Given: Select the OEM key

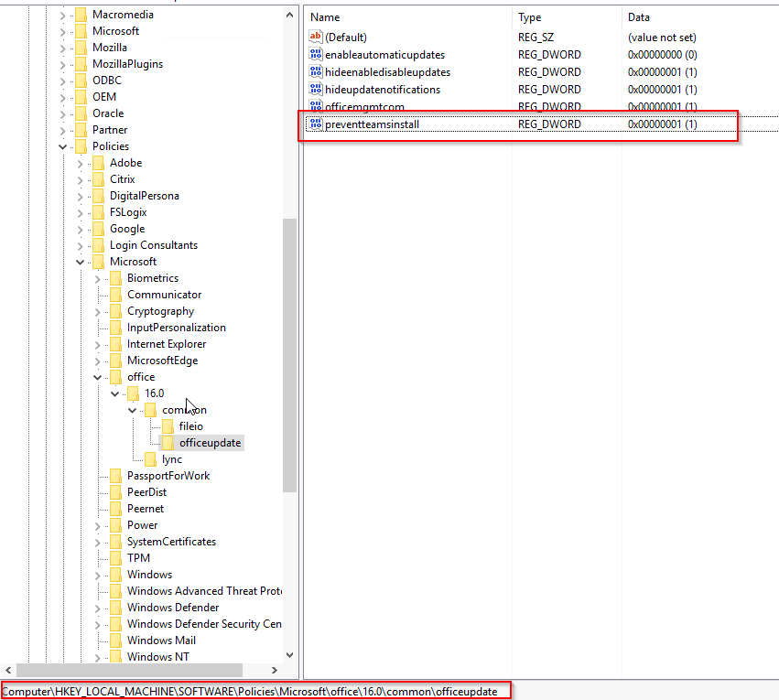Looking at the screenshot, I should click(x=104, y=97).
